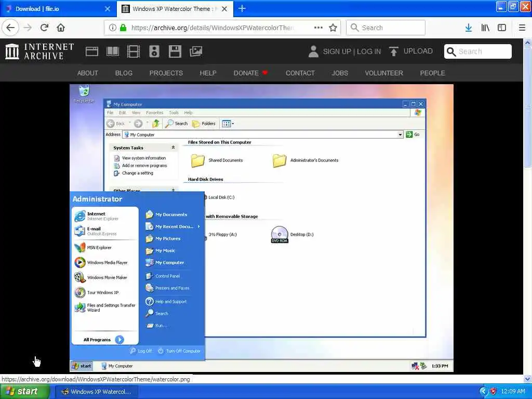532x399 pixels.
Task: Open the Video film-strip icon
Action: pyautogui.click(x=134, y=51)
